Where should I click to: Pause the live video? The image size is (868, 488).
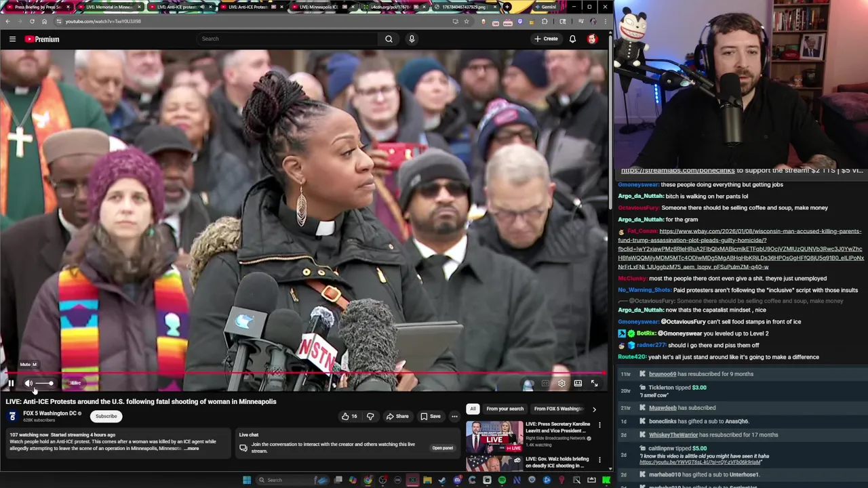pos(11,384)
